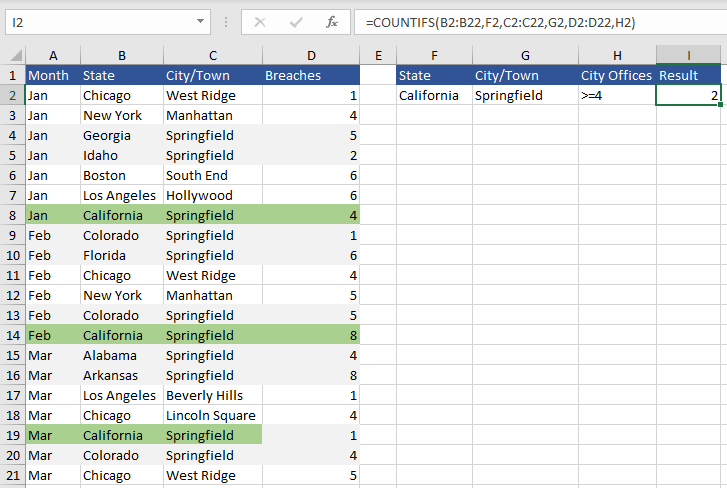Viewport: 727px width, 488px height.
Task: Click cell F2 containing California
Action: 434,95
